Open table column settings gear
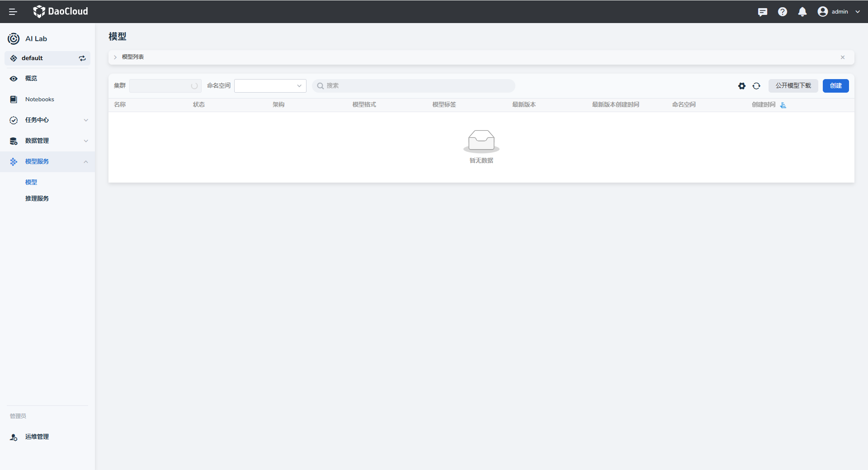The image size is (868, 470). 741,86
